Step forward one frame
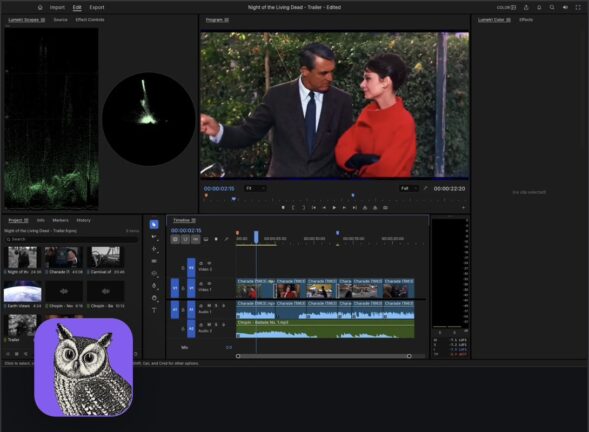589x432 pixels. click(344, 207)
